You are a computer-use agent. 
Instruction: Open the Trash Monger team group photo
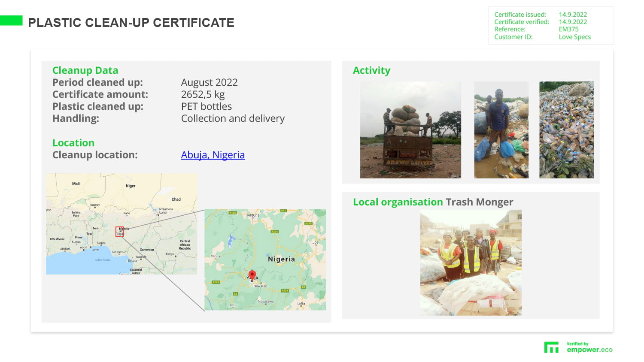click(x=471, y=262)
